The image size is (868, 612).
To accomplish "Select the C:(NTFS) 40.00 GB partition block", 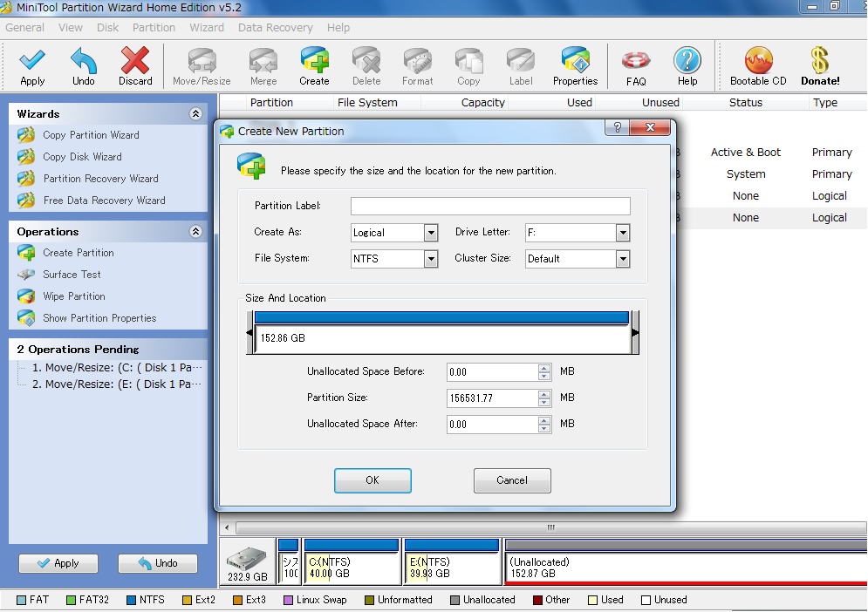I will coord(352,561).
